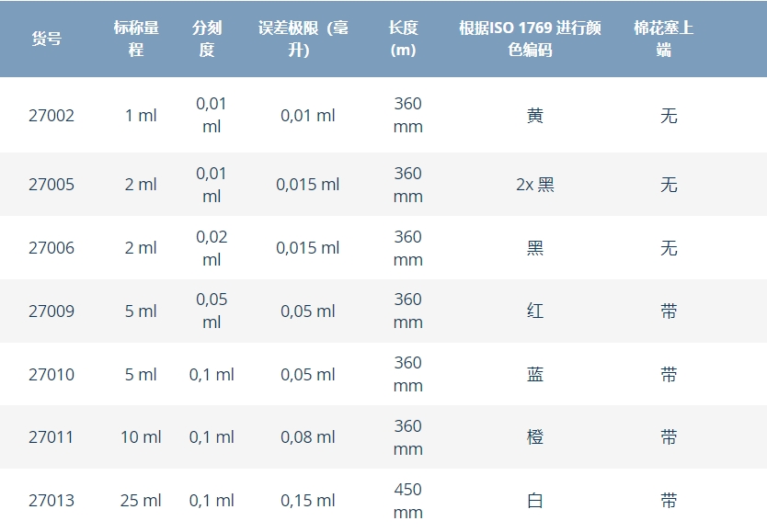Click the 黄 color code cell
Screen dimensions: 767x532
click(535, 116)
